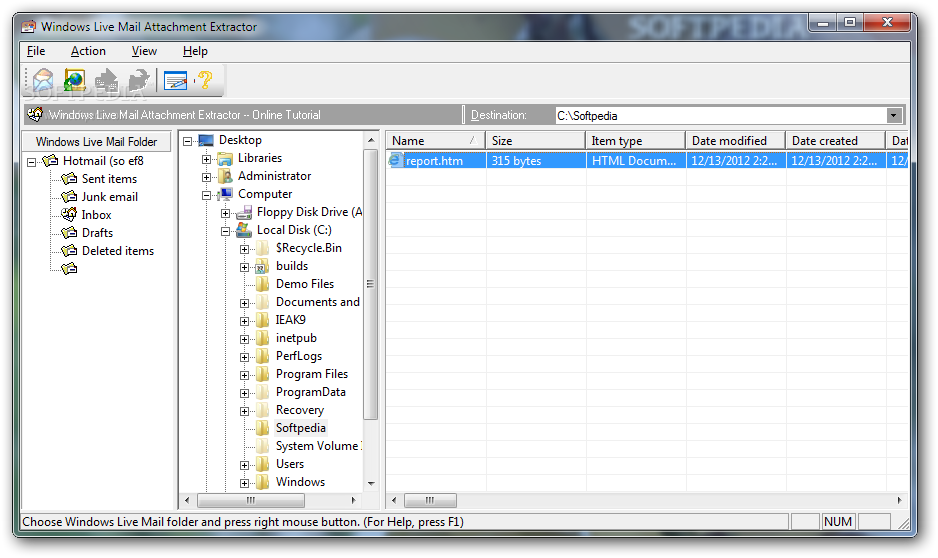This screenshot has width=938, height=558.
Task: Click the grayed folder arrow toolbar icon
Action: tap(139, 80)
